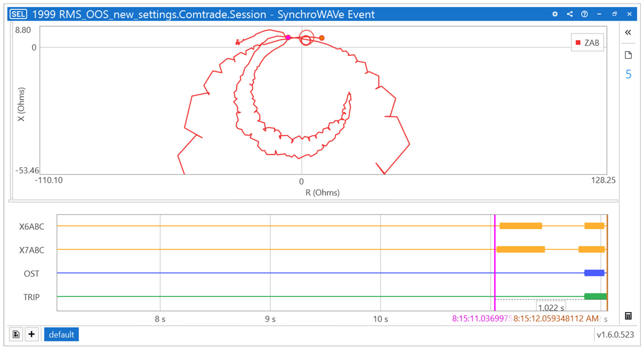
Task: Select the default tab
Action: point(61,334)
